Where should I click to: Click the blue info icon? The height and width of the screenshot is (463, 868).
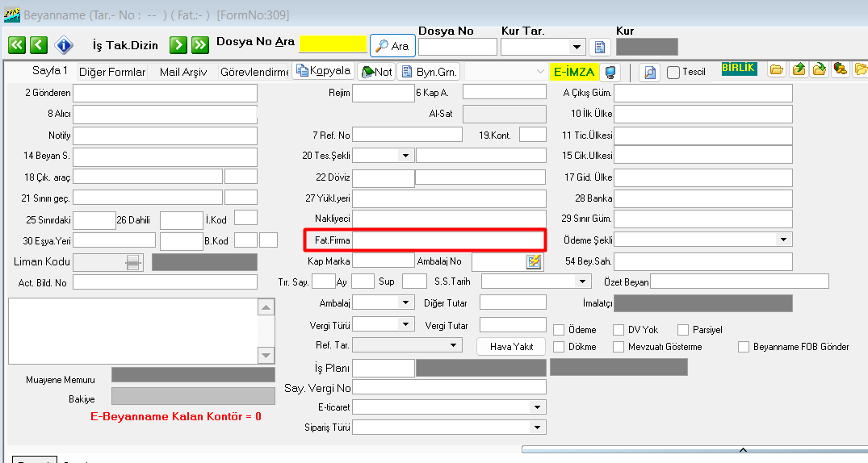tap(64, 45)
